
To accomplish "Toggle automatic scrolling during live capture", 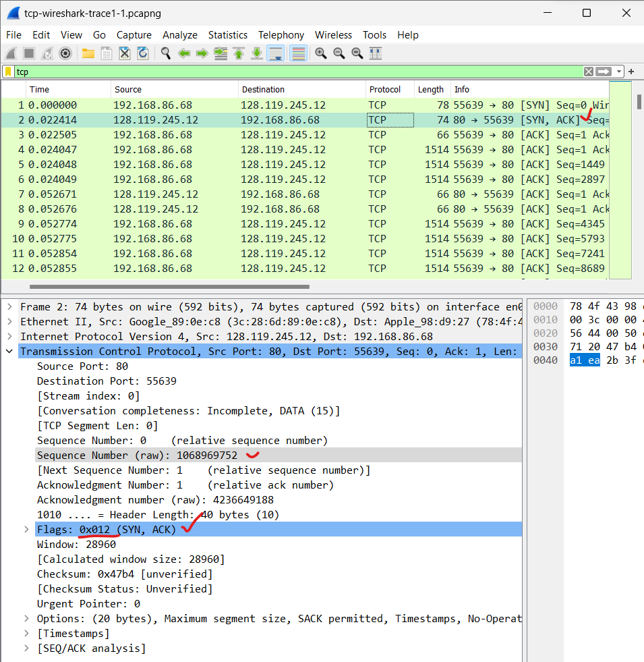I will point(276,53).
